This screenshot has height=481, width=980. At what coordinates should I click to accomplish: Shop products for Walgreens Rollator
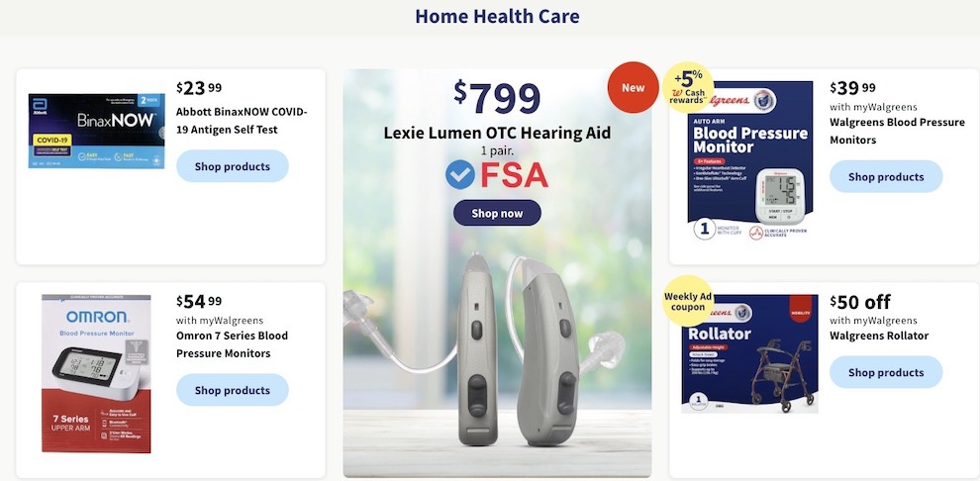point(886,372)
